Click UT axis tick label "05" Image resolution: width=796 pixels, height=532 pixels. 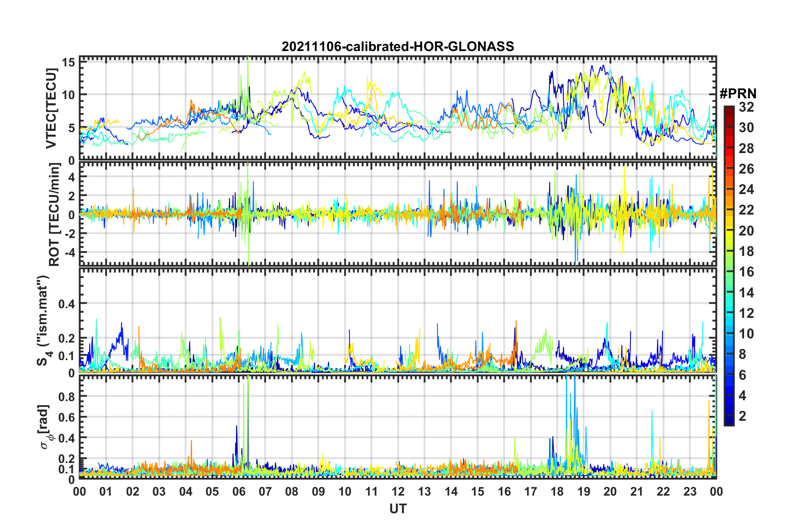pos(212,491)
